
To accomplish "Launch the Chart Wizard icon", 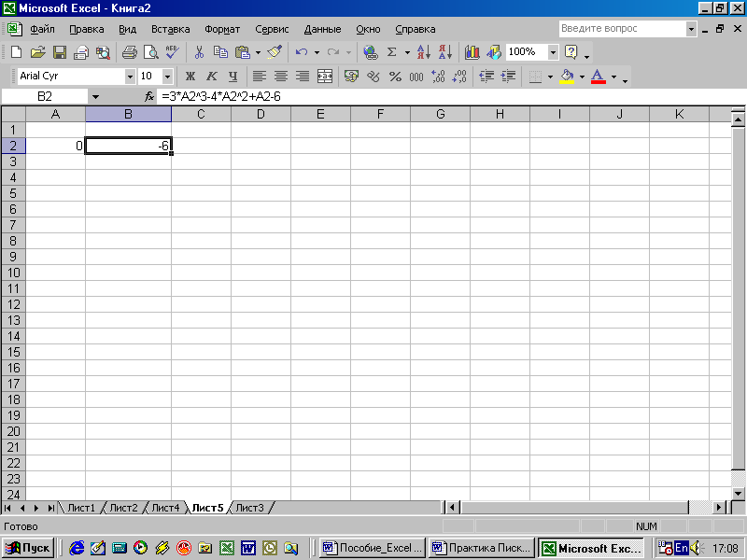I will pyautogui.click(x=472, y=52).
